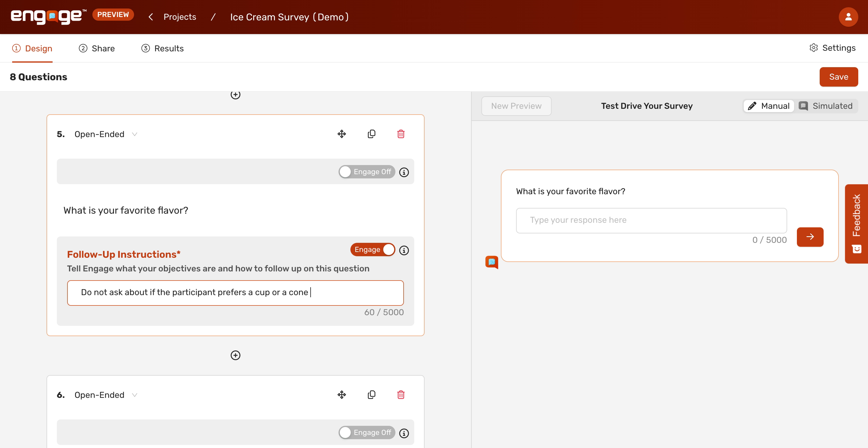The image size is (868, 448).
Task: Open the user account avatar menu
Action: [x=848, y=17]
